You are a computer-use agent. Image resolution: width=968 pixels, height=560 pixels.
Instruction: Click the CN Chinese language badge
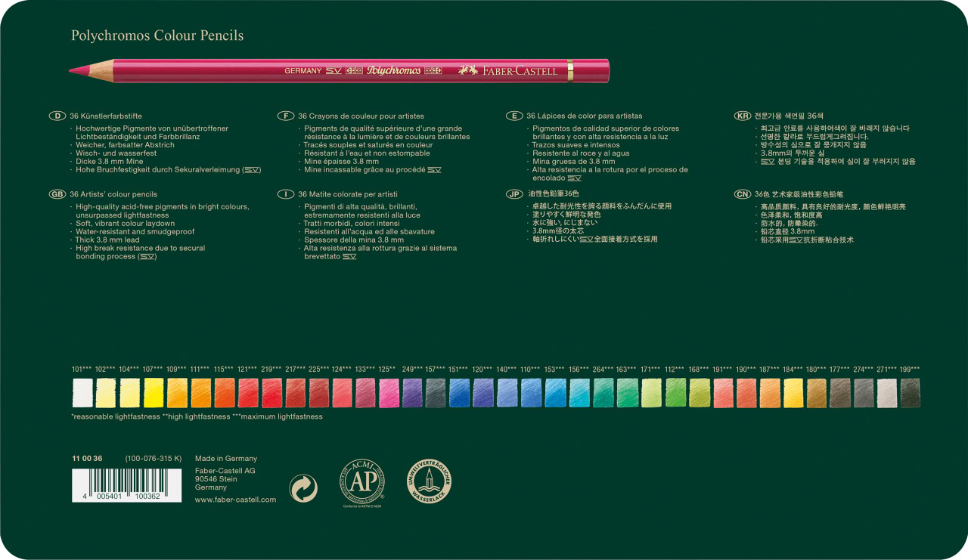tap(743, 194)
